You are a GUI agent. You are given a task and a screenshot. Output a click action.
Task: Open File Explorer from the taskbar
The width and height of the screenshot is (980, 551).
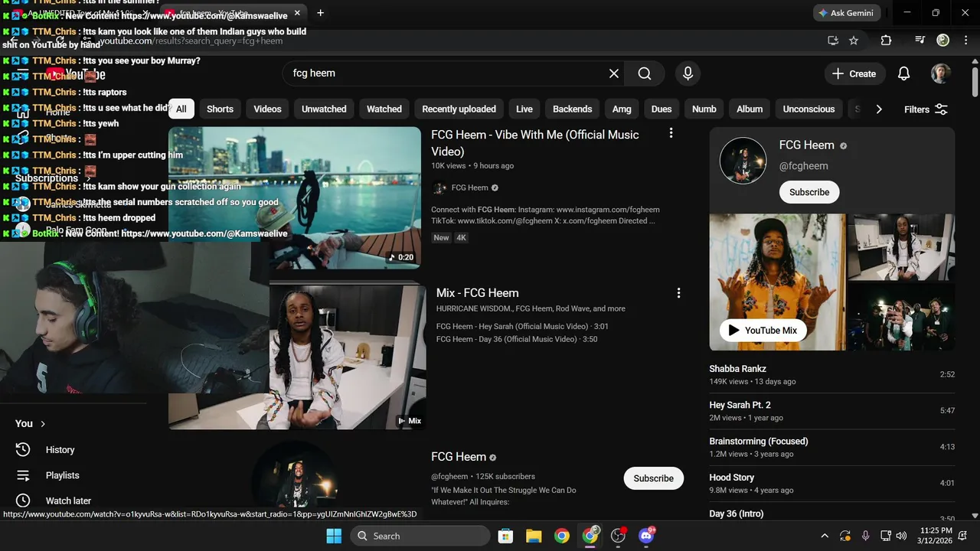pyautogui.click(x=534, y=536)
